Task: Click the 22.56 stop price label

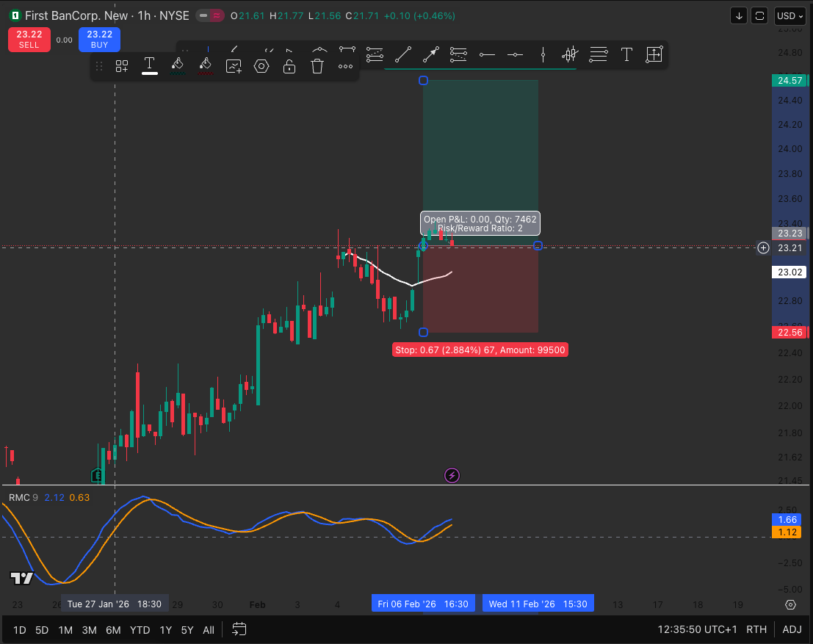Action: 789,333
